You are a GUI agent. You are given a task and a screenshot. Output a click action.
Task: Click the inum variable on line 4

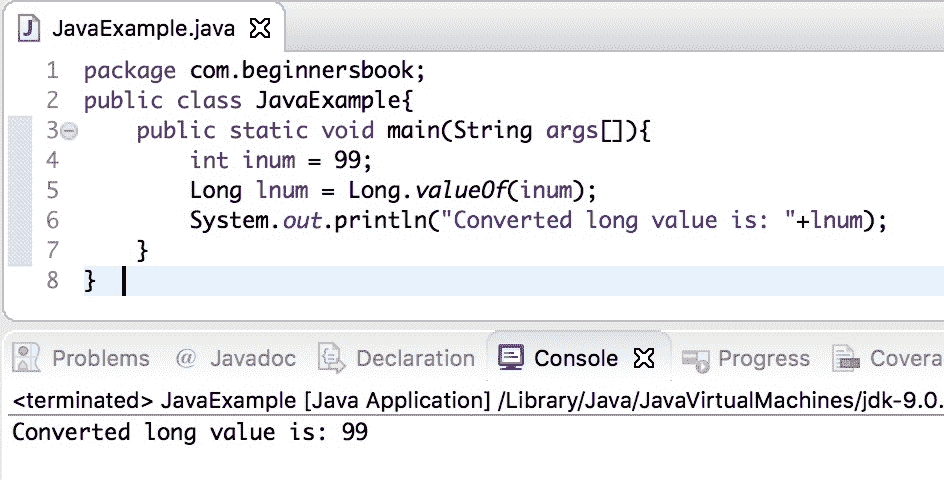pos(269,160)
